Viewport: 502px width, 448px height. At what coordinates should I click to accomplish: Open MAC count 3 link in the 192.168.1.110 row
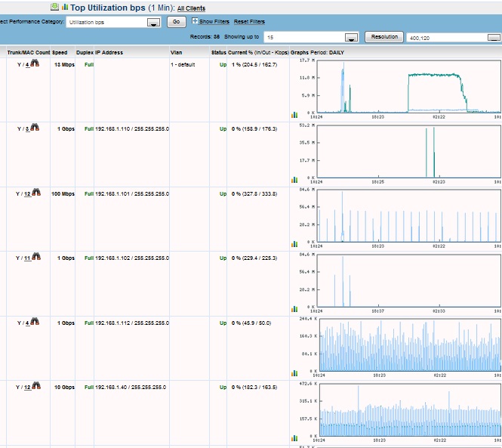click(27, 129)
